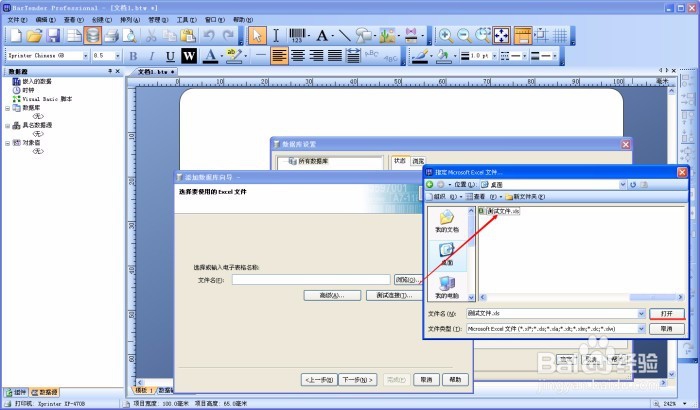
Task: Open the 编辑 menu
Action: point(46,20)
